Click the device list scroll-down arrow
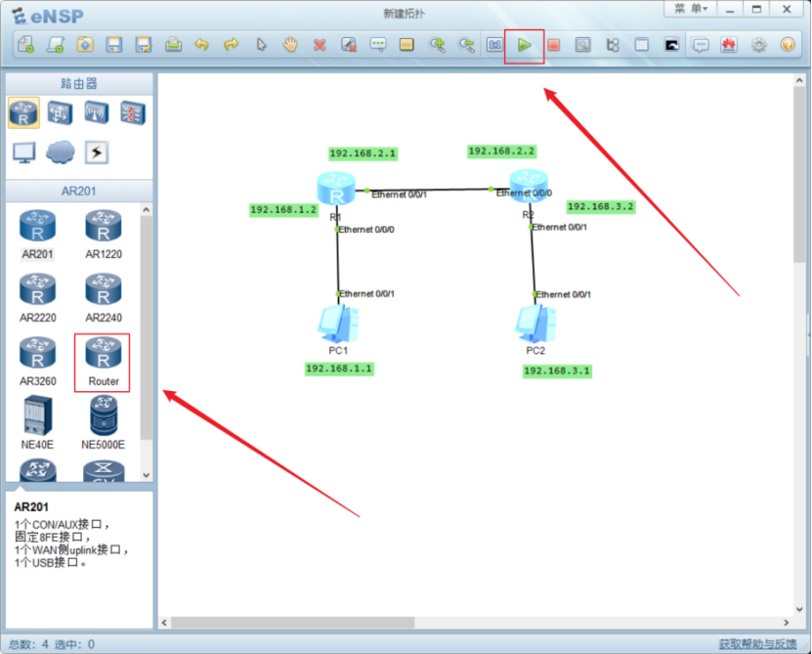812x654 pixels. click(x=146, y=475)
